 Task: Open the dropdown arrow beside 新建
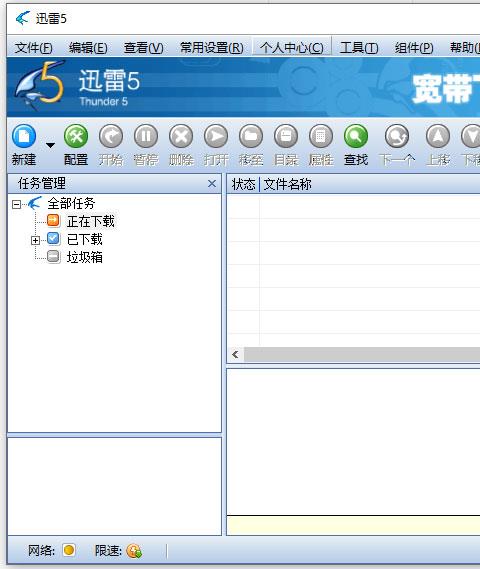50,145
